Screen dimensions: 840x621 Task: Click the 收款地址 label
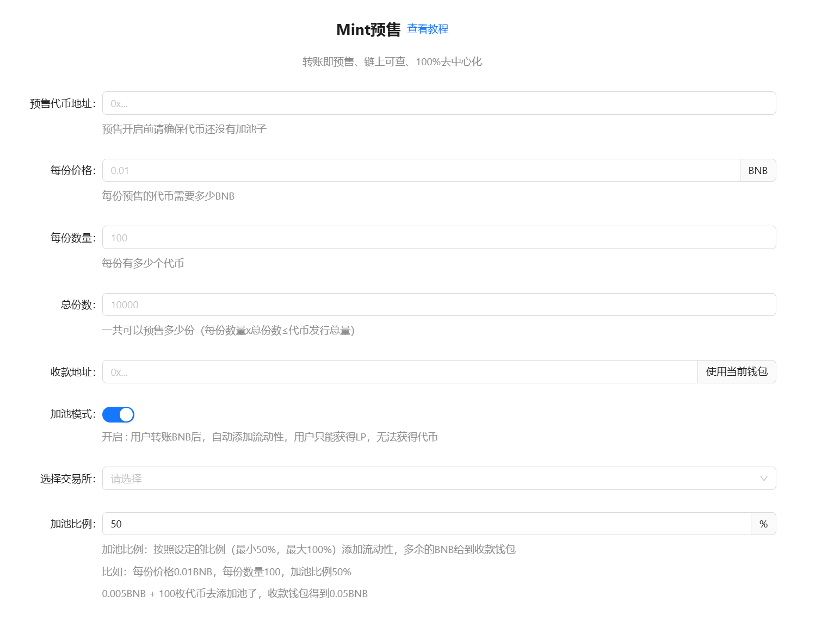tap(72, 372)
